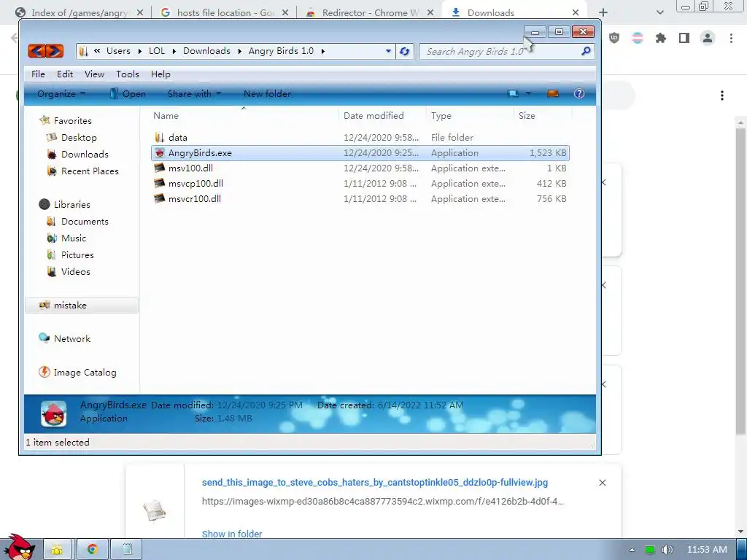Viewport: 747px width, 560px height.
Task: Show hidden tray icons arrow
Action: click(x=632, y=550)
